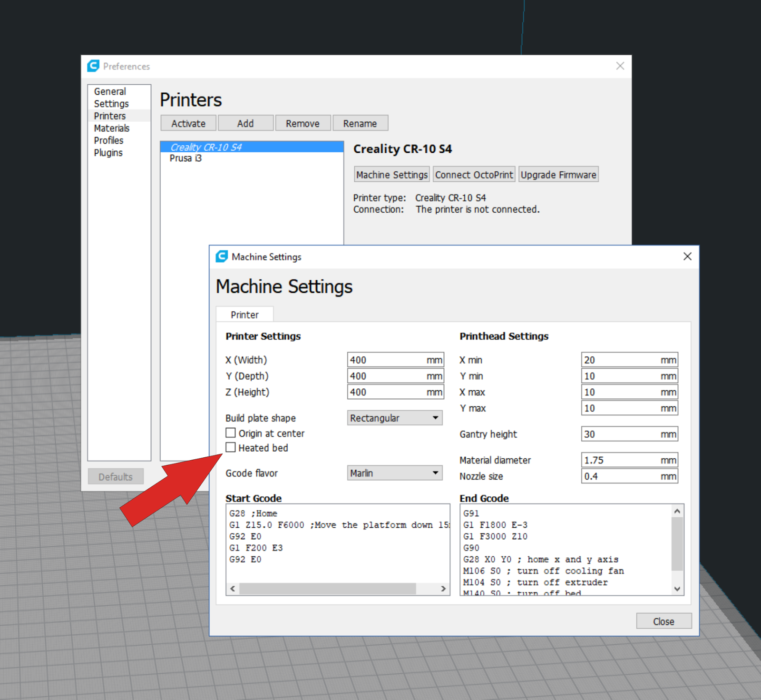Open the Build plate shape dropdown
The image size is (761, 700).
[395, 418]
